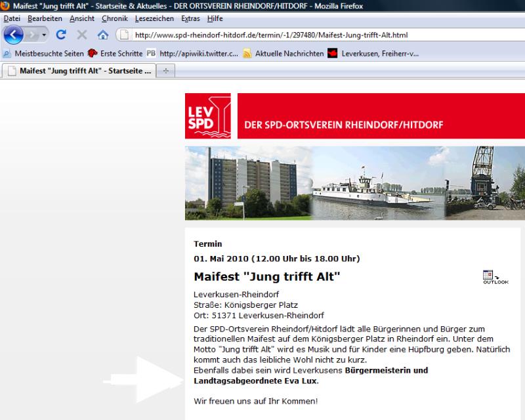Viewport: 525px width, 420px height.
Task: Open the Bearbeiten menu
Action: click(x=45, y=18)
